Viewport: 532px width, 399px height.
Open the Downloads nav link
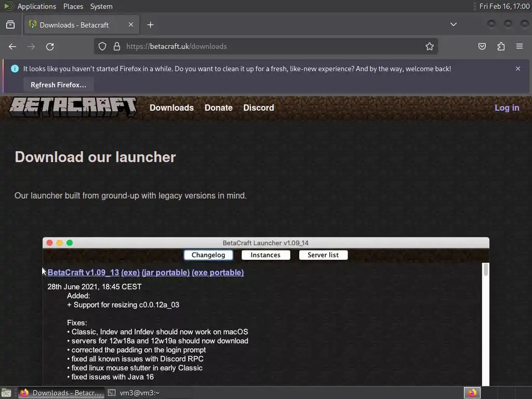click(171, 108)
